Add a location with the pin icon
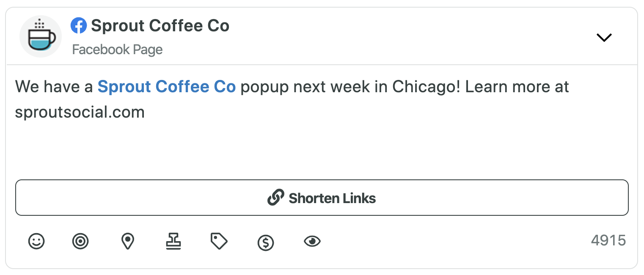 tap(127, 242)
